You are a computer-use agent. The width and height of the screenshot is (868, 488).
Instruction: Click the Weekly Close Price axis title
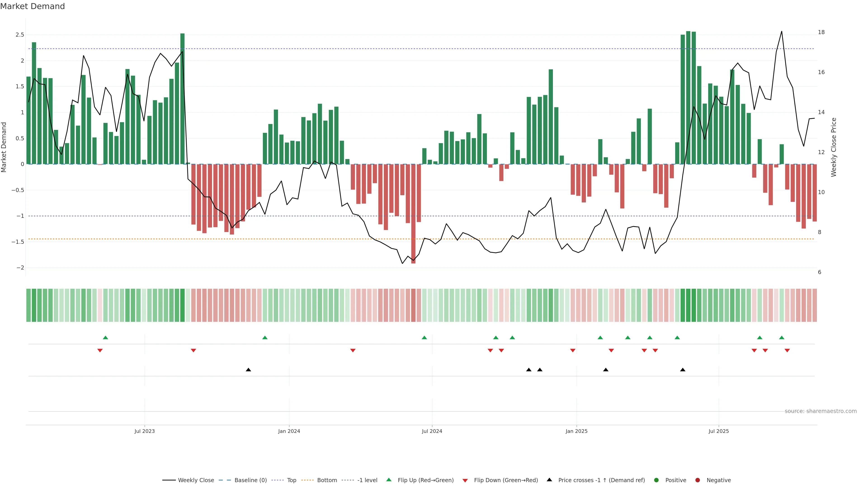coord(834,147)
